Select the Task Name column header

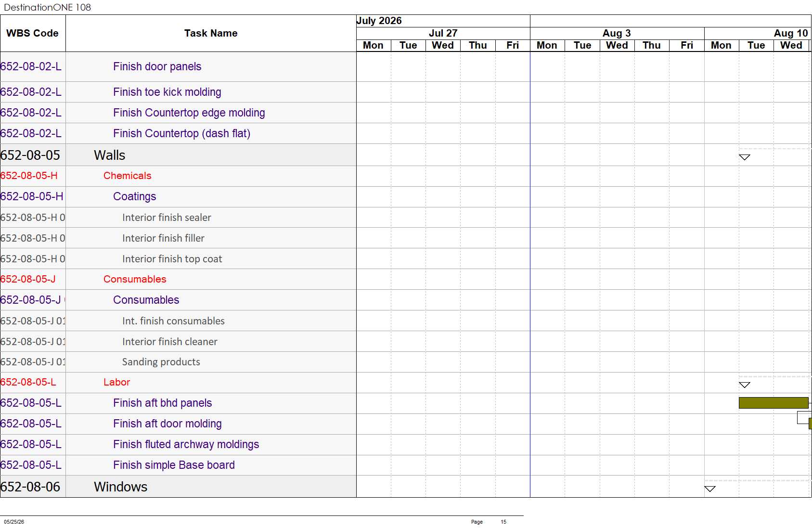(211, 33)
